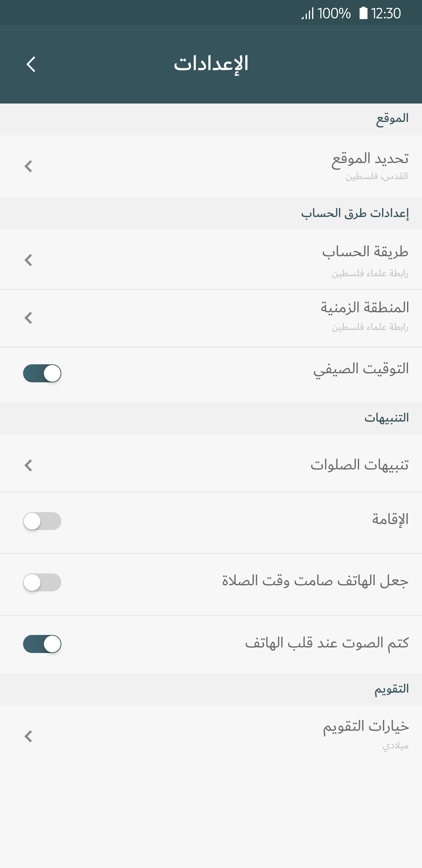Expand the خيارات التقويم chevron
Image resolution: width=422 pixels, height=868 pixels.
click(x=29, y=736)
